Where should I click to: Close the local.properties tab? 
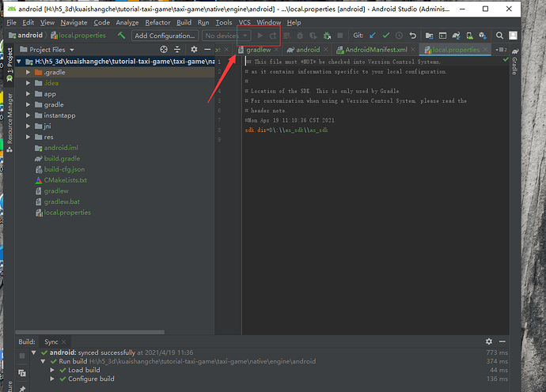coord(485,49)
